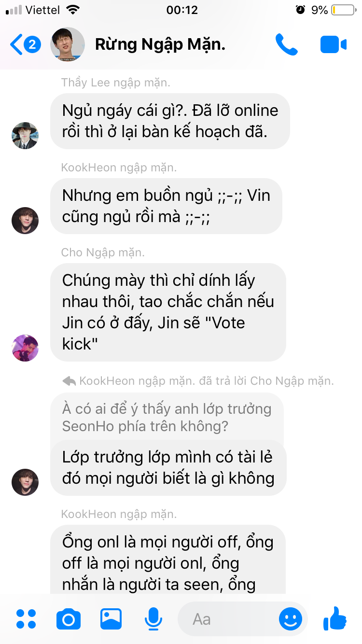Open the emoji picker smiley face
The height and width of the screenshot is (644, 362).
291,619
